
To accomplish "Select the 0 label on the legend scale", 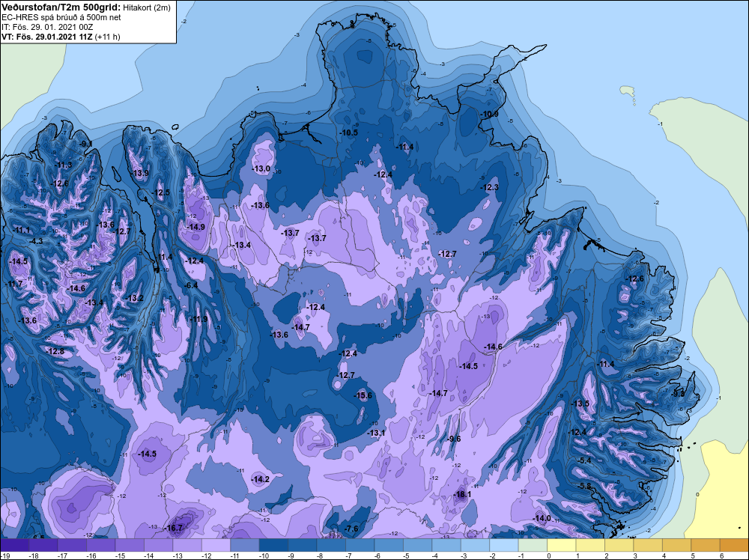I will coord(549,556).
